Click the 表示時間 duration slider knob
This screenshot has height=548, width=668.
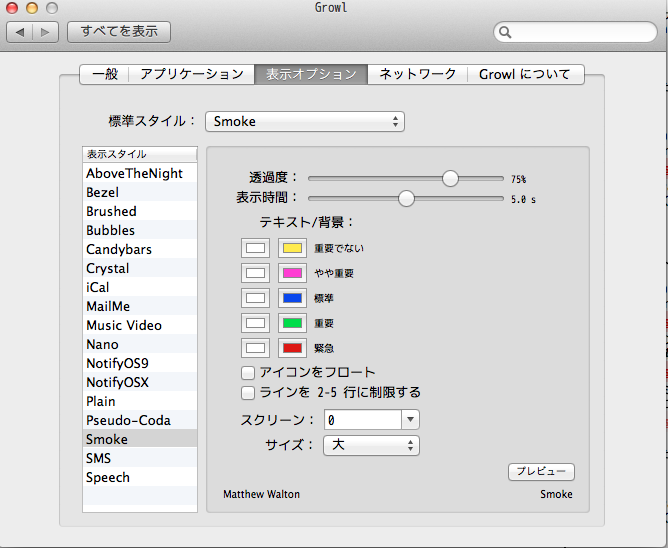[406, 198]
